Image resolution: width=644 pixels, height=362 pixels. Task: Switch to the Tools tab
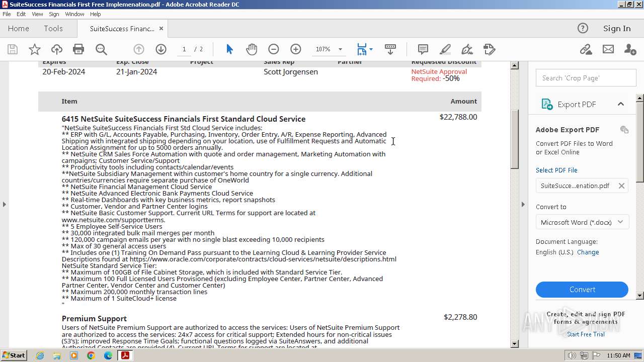coord(53,29)
